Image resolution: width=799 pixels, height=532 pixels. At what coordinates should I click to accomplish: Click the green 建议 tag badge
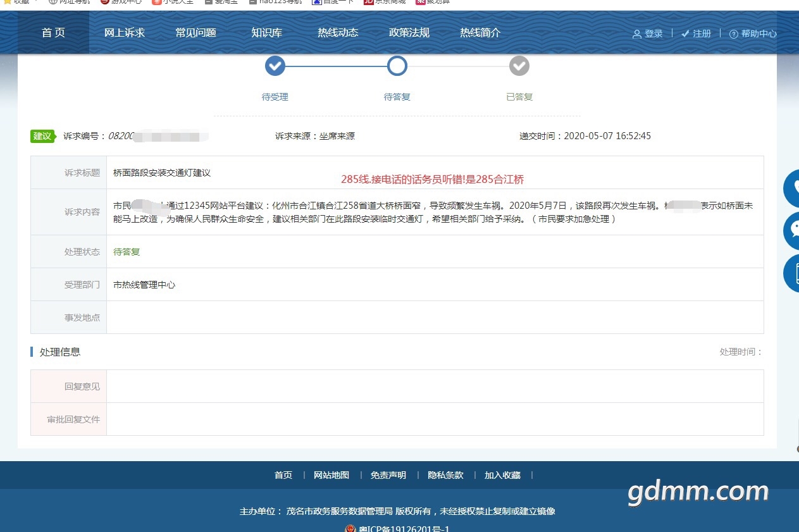tap(42, 136)
